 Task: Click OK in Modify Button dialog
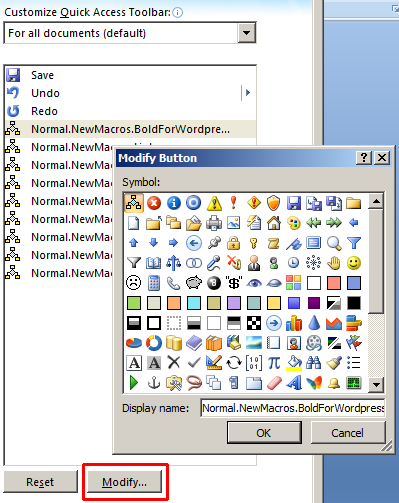(264, 433)
